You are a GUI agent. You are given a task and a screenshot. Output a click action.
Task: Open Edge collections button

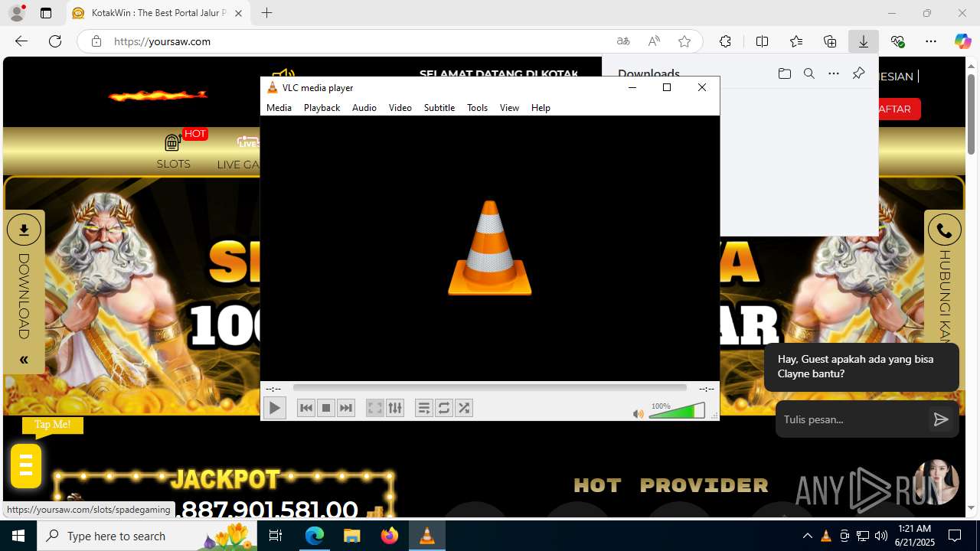point(830,41)
